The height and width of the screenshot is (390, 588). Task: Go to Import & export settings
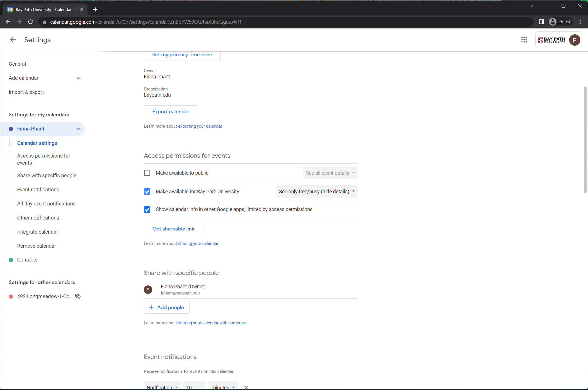26,92
